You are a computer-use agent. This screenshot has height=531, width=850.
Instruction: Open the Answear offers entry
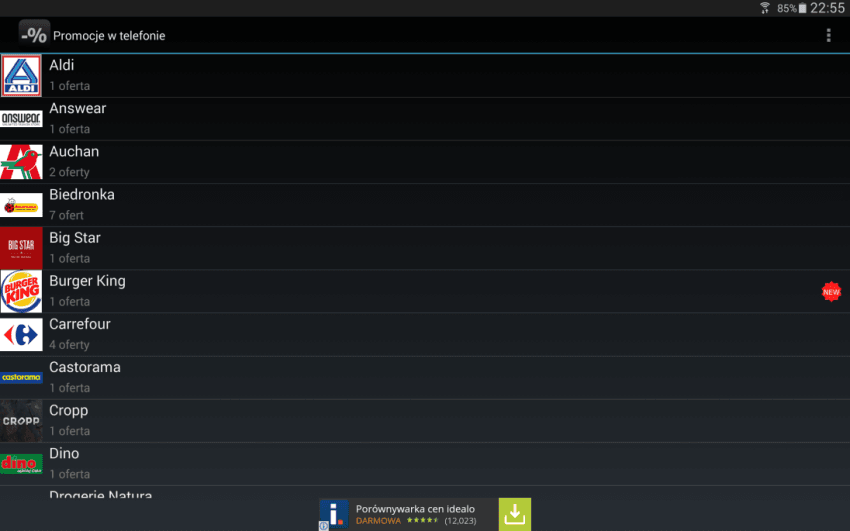425,119
